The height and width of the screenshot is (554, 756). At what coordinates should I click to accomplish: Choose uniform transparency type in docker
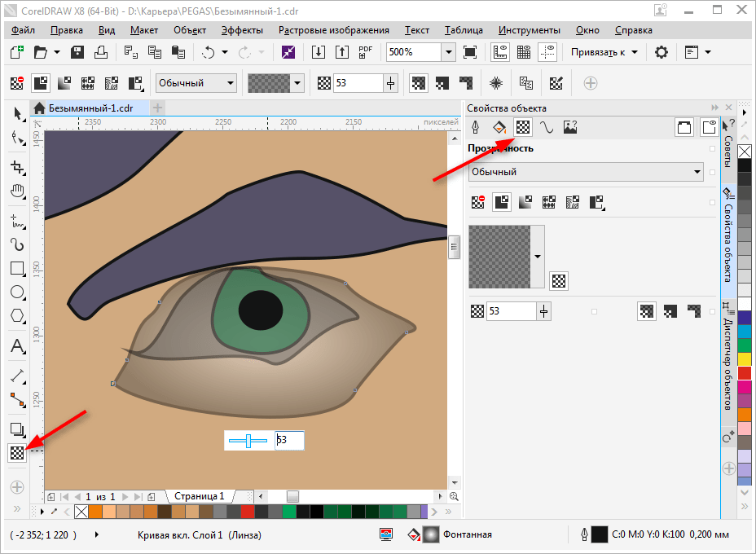click(502, 200)
